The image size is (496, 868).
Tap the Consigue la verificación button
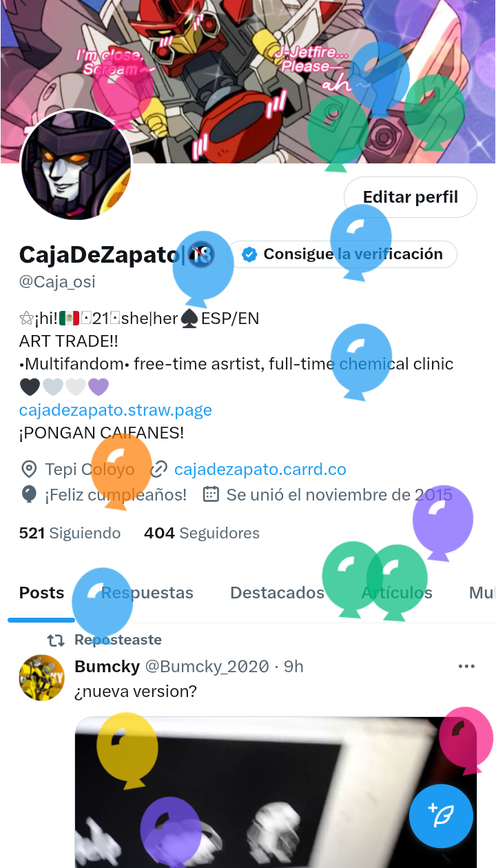coord(342,254)
